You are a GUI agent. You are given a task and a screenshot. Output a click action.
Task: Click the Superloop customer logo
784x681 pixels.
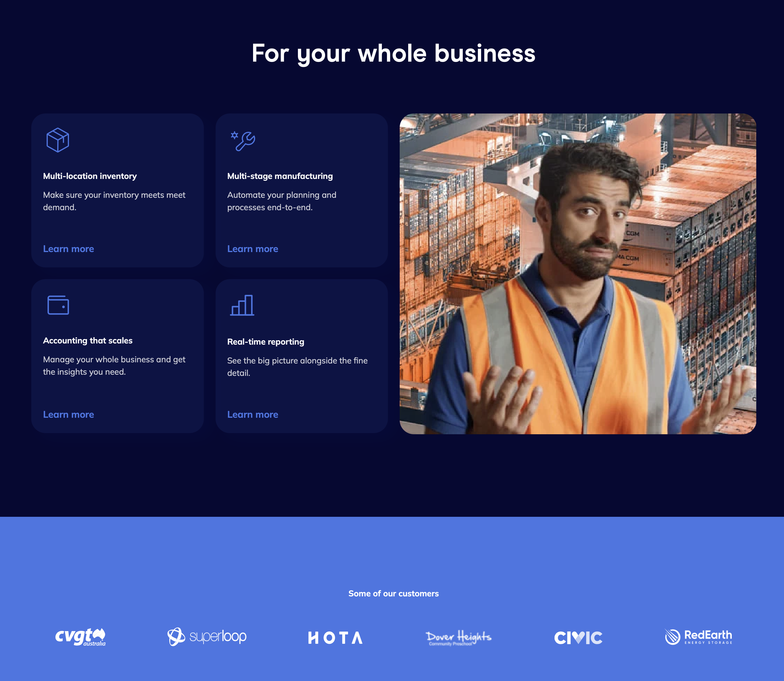(207, 636)
